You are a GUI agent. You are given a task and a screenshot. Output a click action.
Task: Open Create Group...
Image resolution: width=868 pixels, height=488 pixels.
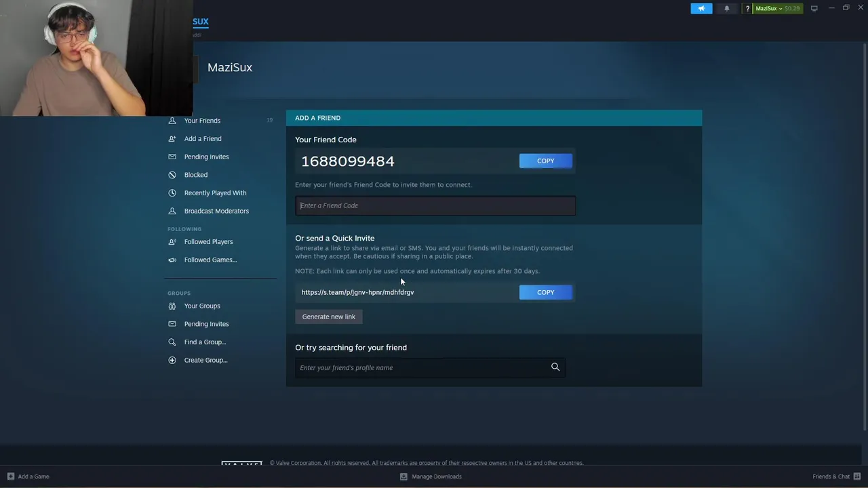205,360
